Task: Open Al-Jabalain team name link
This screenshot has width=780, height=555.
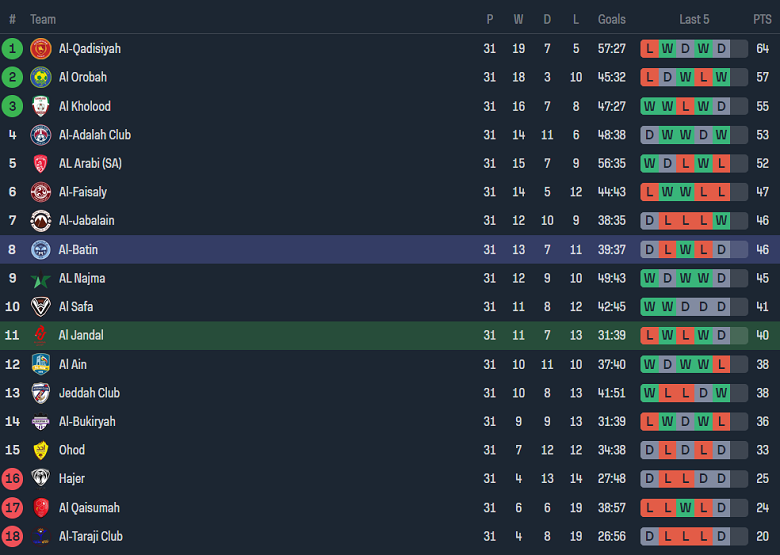Action: coord(85,221)
